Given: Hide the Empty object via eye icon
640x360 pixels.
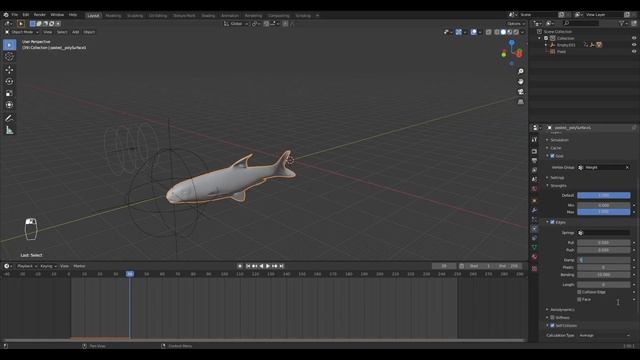Looking at the screenshot, I should (x=634, y=45).
